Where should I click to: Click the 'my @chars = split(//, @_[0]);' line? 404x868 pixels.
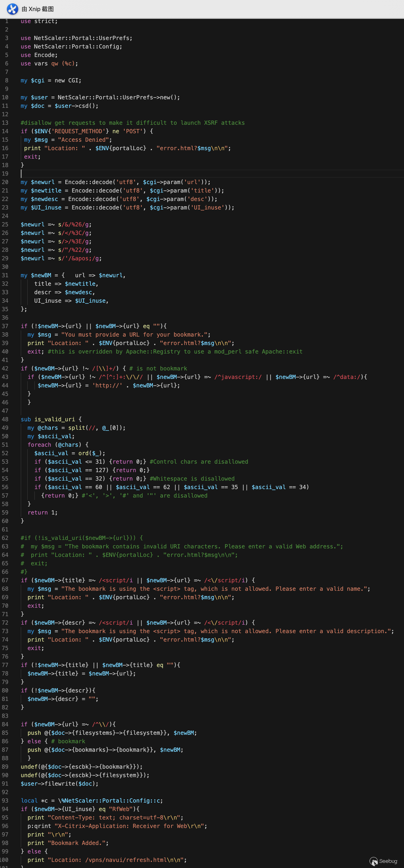(x=76, y=428)
